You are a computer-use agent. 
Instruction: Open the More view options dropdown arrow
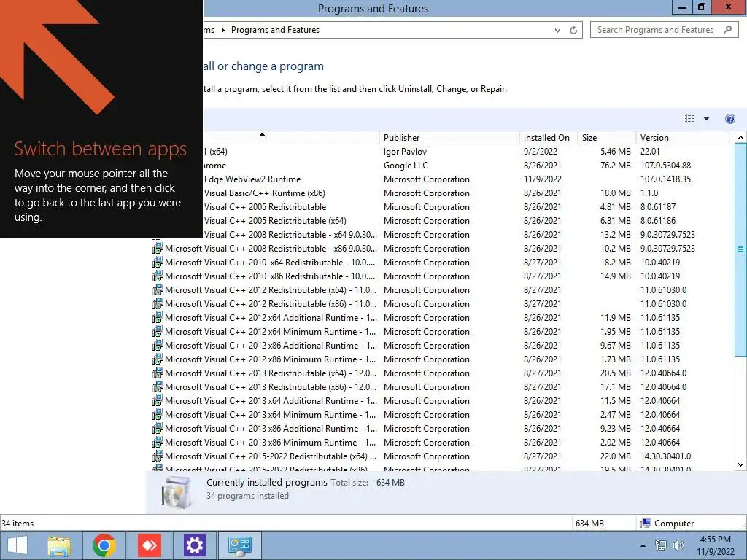point(706,119)
